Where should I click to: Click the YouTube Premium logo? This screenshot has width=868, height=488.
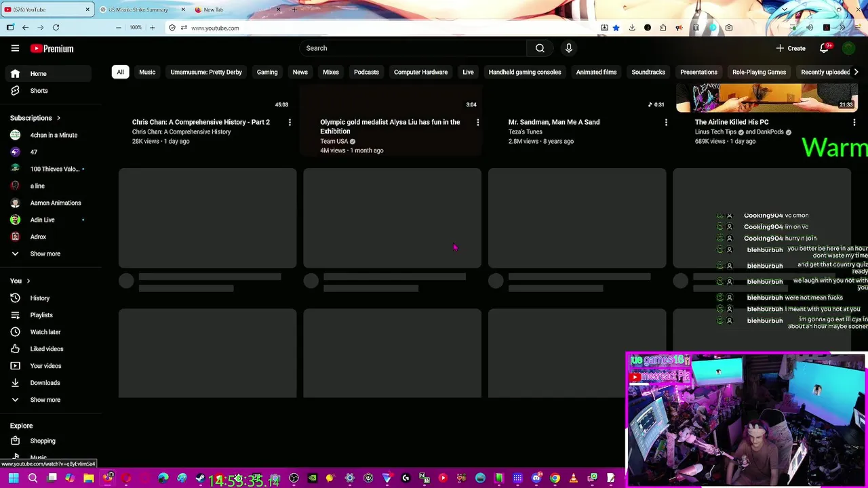(52, 49)
